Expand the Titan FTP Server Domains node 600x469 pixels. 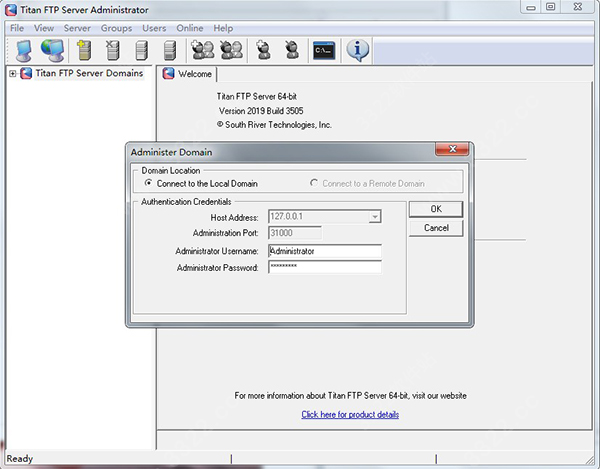[x=13, y=73]
